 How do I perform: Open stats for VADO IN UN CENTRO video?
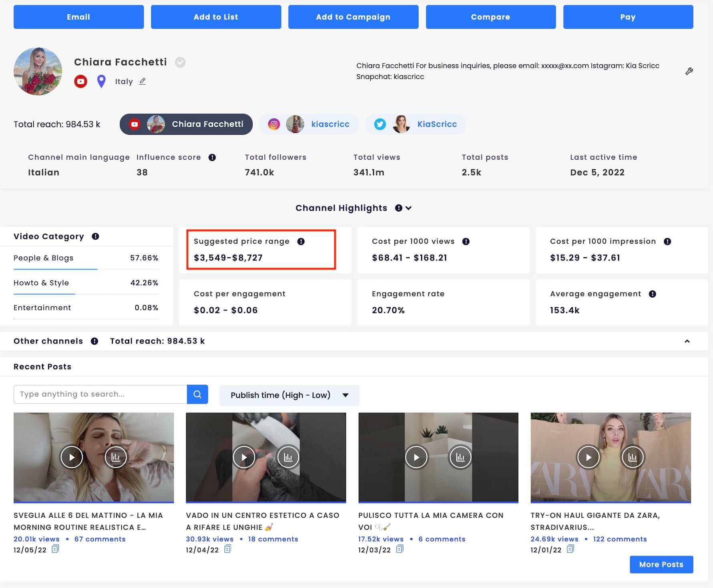click(288, 457)
